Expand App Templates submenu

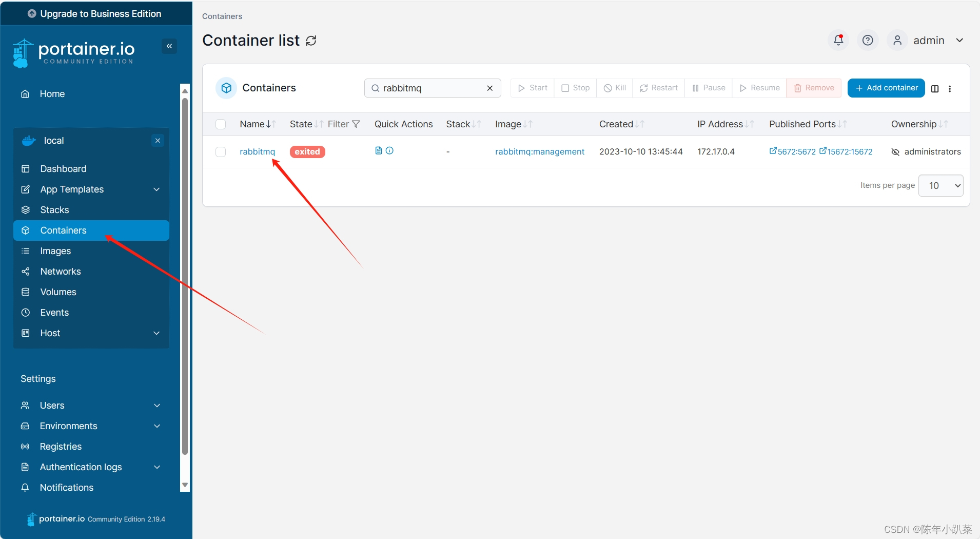157,189
